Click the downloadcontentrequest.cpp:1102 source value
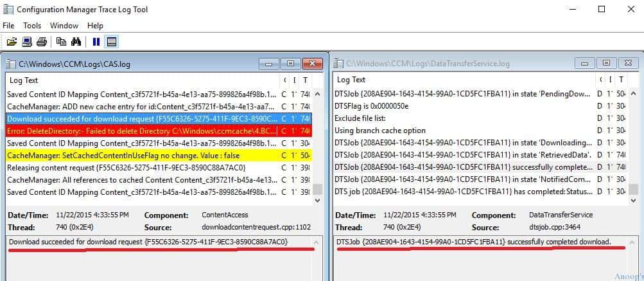The height and width of the screenshot is (281, 644). point(256,227)
